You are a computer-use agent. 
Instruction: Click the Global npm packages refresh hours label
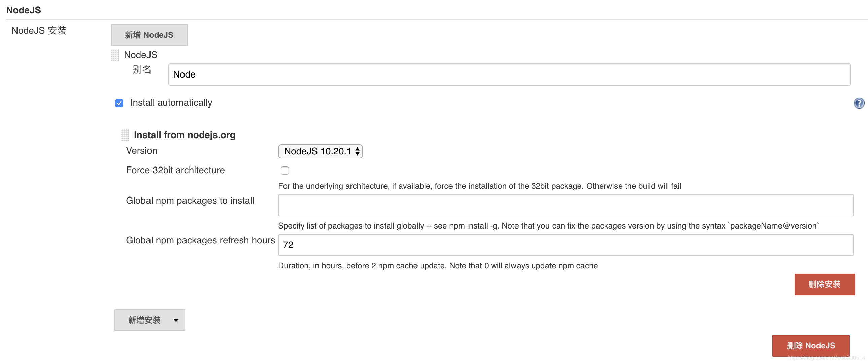coord(200,240)
